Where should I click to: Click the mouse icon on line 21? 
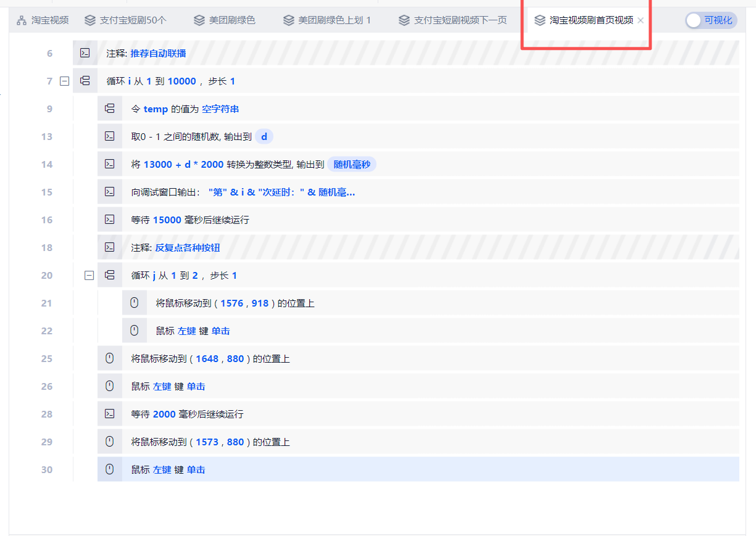135,303
